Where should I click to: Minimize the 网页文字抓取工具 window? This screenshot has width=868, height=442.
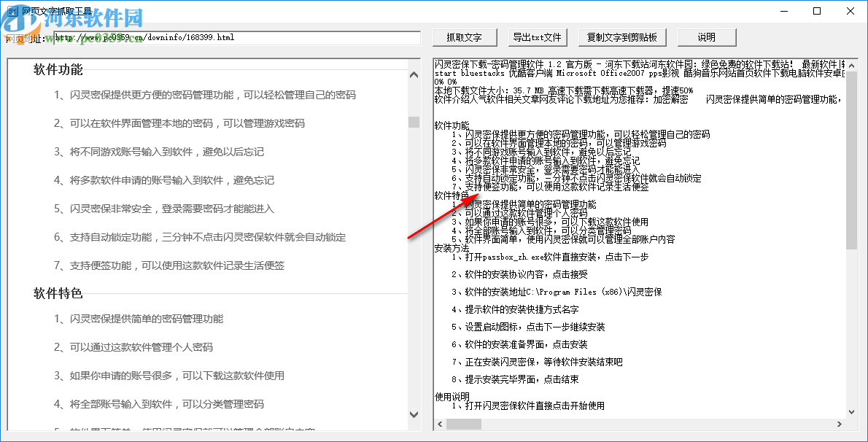point(783,11)
